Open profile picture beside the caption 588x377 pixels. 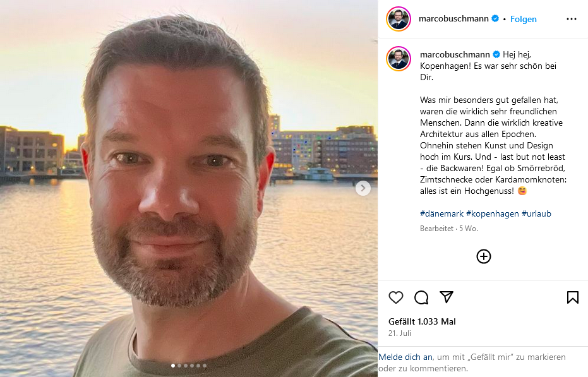tap(399, 59)
